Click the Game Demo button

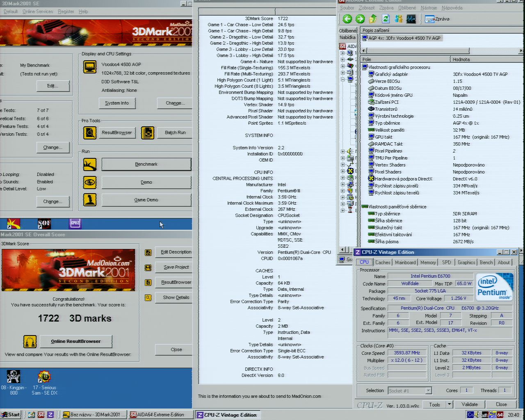click(146, 200)
